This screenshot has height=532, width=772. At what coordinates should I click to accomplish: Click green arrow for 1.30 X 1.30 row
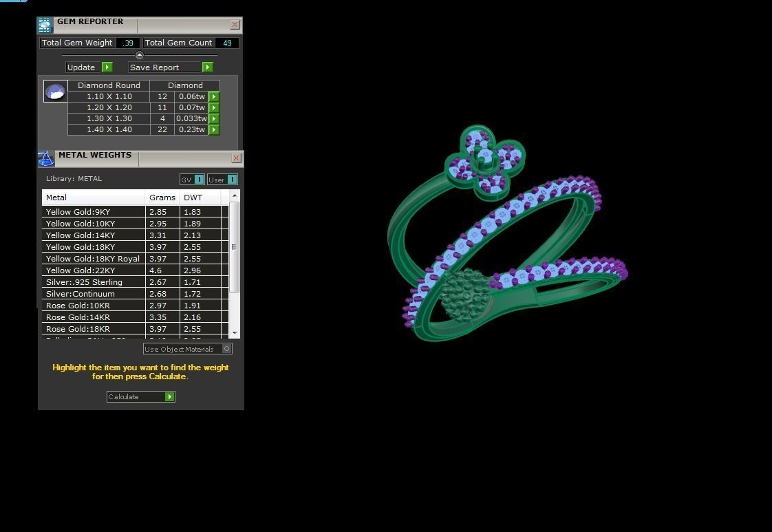pyautogui.click(x=214, y=118)
